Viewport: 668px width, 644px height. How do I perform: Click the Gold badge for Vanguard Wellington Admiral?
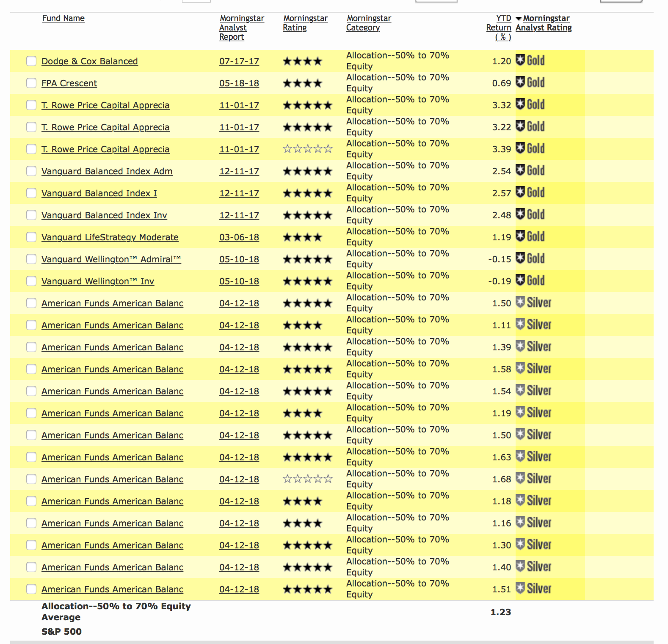coord(530,259)
